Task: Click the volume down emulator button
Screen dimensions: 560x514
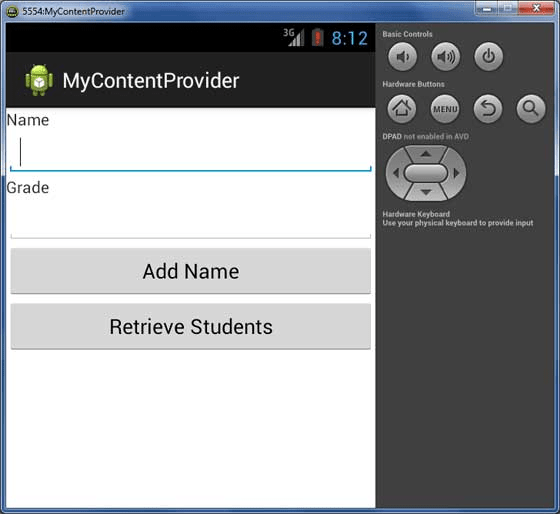Action: [x=402, y=56]
